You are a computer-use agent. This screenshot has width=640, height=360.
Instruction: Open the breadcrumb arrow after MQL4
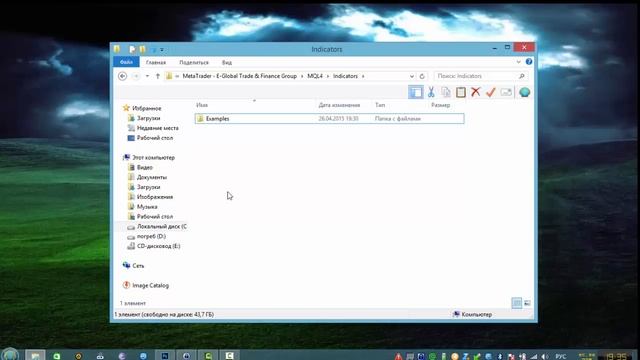(x=328, y=76)
